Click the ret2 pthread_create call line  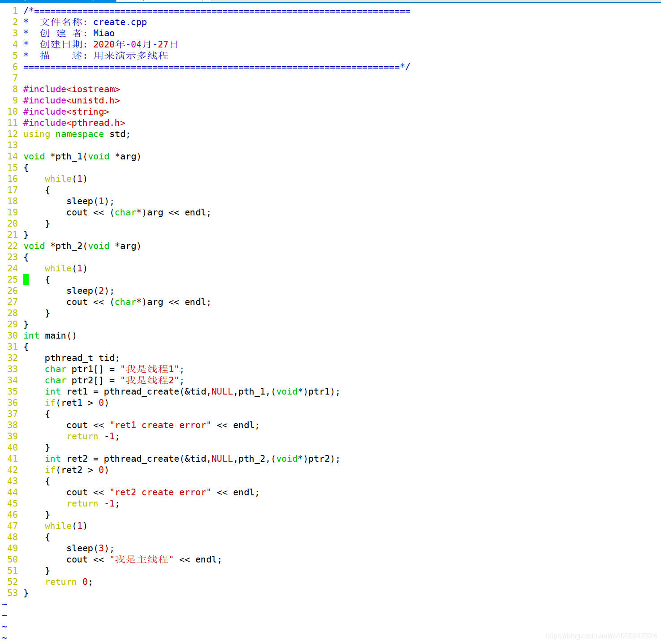coord(193,459)
